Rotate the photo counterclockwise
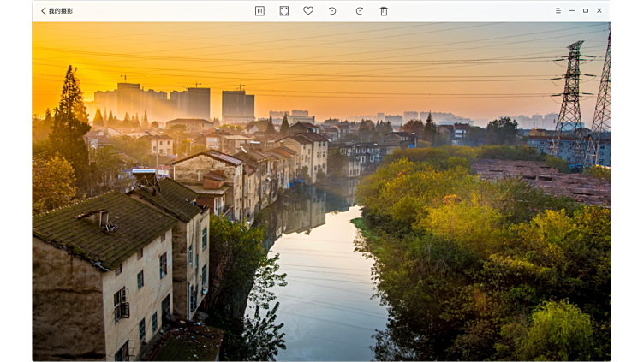Image resolution: width=644 pixels, height=362 pixels. pyautogui.click(x=332, y=11)
